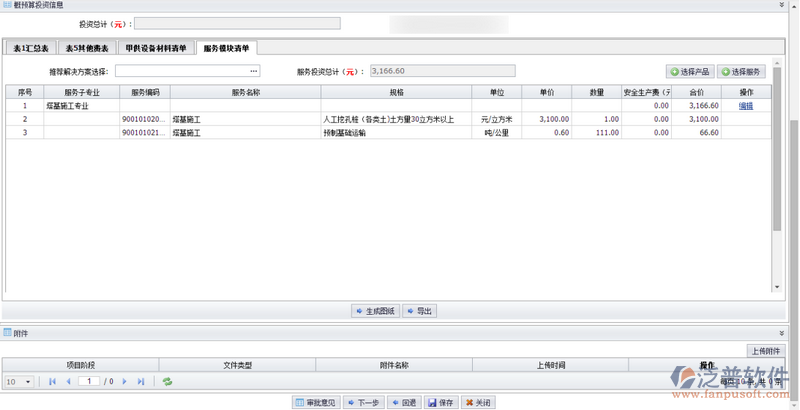Click the 编辑 link in row 1

tap(746, 105)
